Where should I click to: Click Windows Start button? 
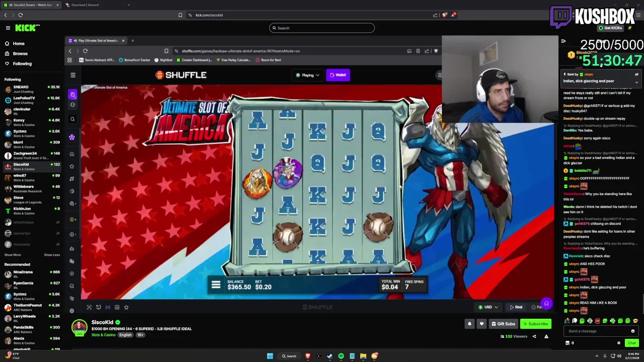point(270,356)
